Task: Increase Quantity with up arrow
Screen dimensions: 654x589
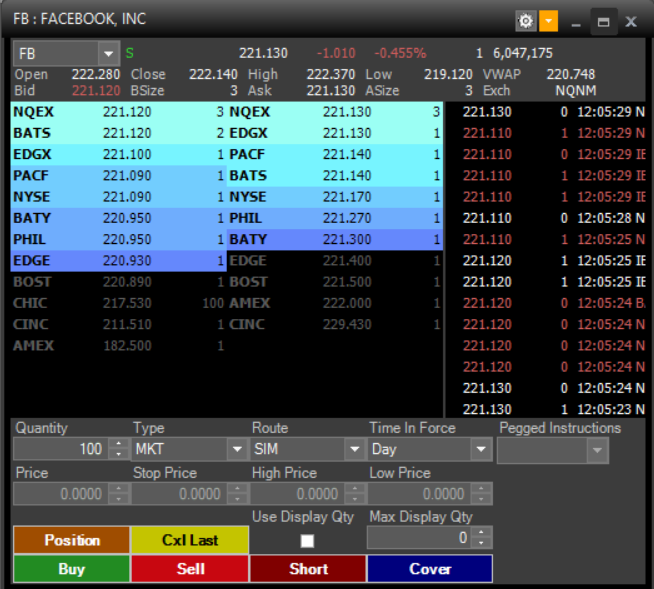Action: [119, 444]
